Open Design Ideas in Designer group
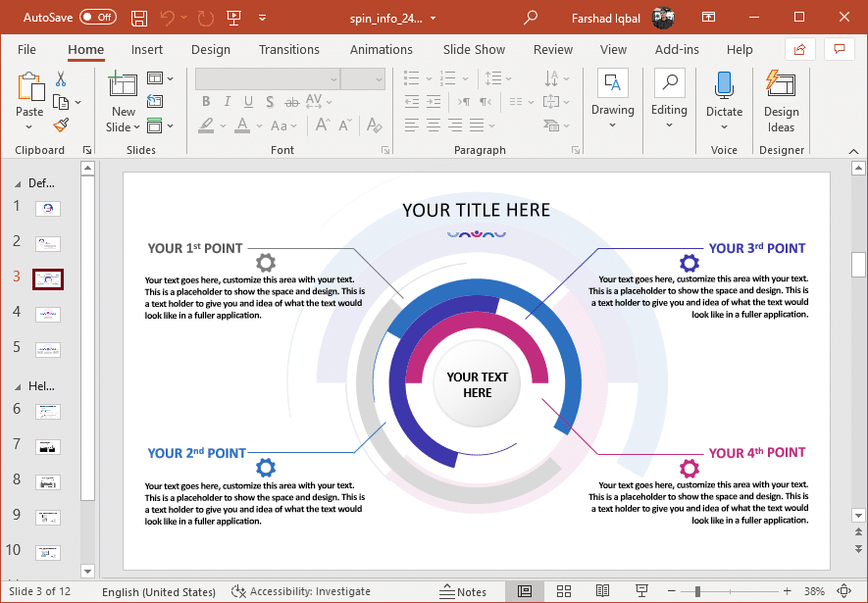 (781, 101)
